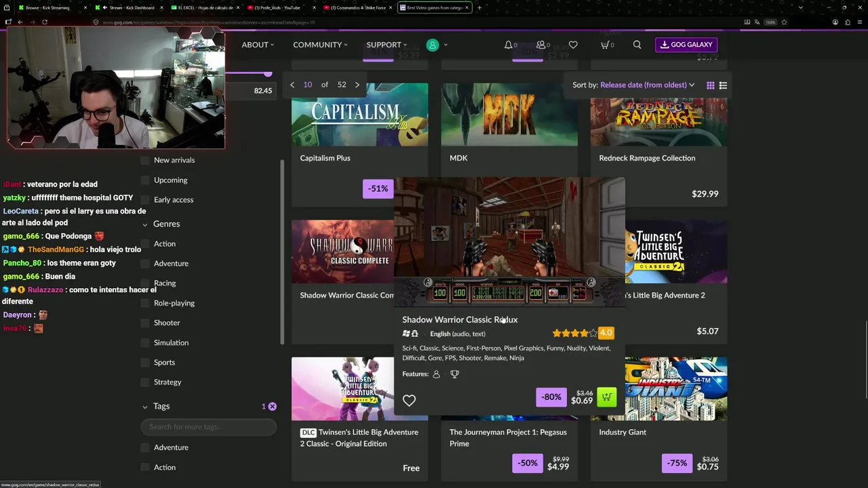Screen dimensions: 868x488
Task: Clear the active Tags filter
Action: pos(272,407)
